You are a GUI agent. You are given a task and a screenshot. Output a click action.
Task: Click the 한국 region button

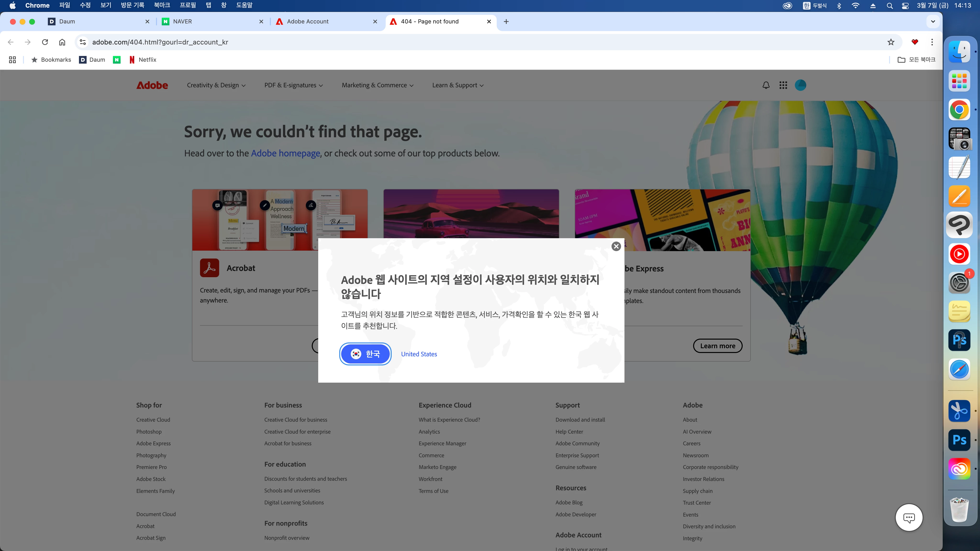pos(365,354)
